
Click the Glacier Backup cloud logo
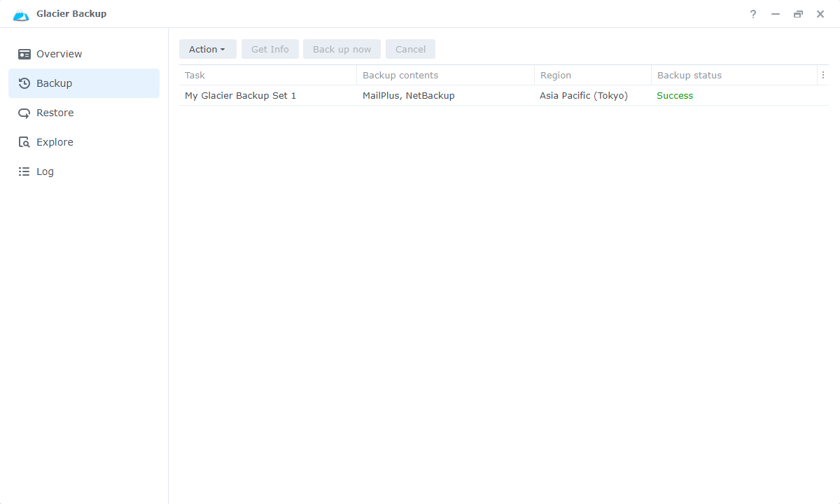coord(21,13)
